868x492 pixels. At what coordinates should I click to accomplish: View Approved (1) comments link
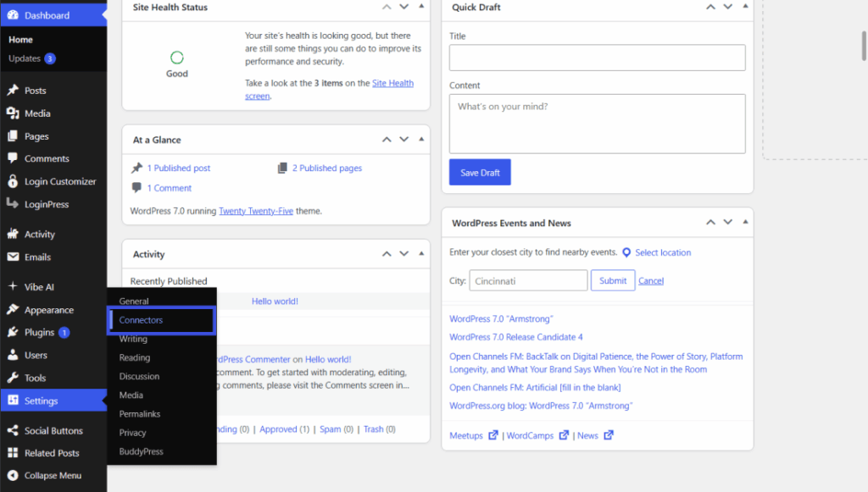285,429
